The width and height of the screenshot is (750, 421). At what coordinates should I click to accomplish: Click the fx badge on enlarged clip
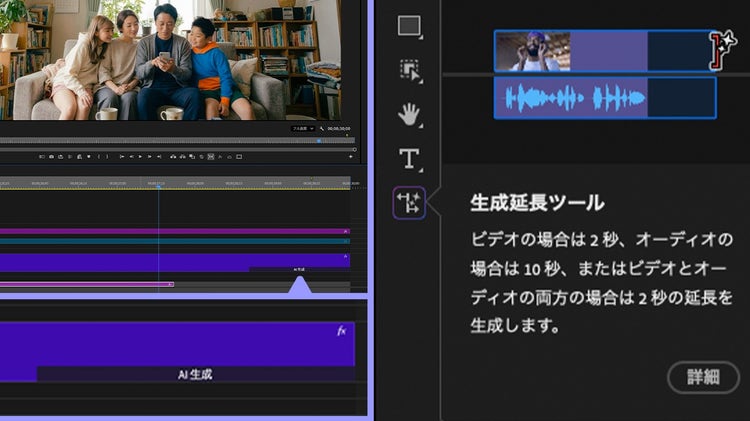pyautogui.click(x=342, y=331)
